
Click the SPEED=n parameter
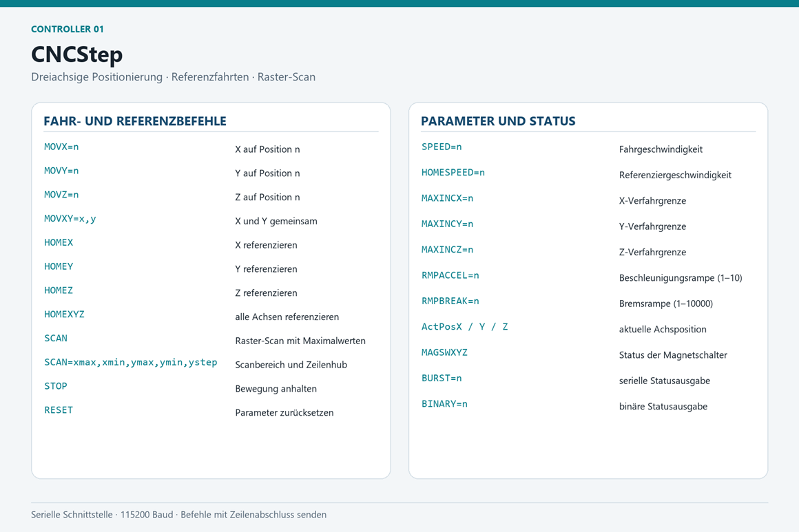(x=442, y=147)
